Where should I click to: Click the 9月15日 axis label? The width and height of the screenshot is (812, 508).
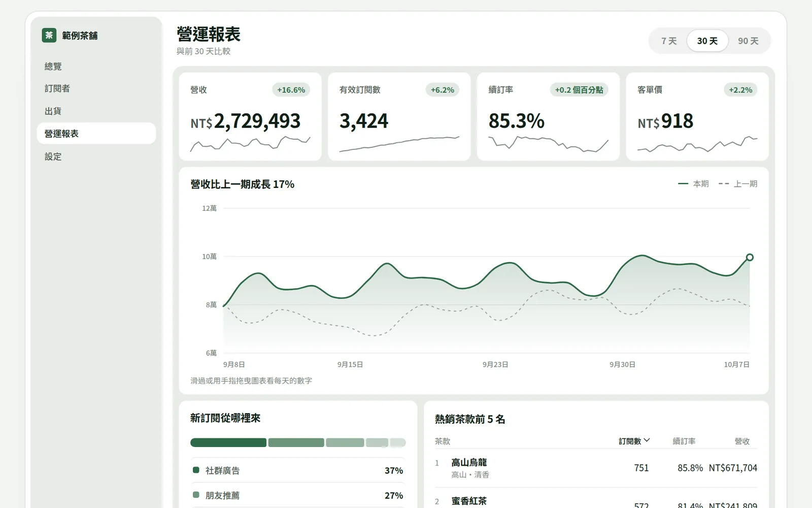point(350,364)
